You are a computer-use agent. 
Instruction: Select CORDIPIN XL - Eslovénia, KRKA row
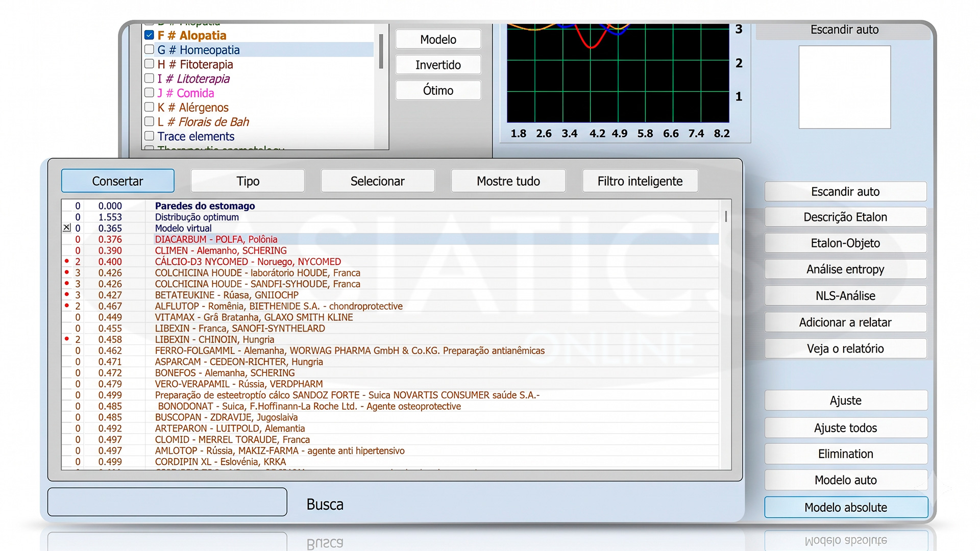click(x=390, y=462)
